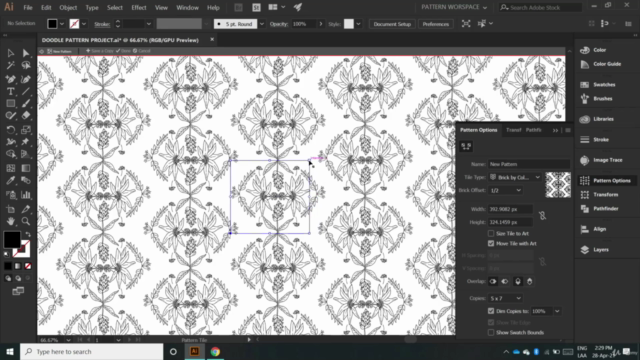Click the large black fill box in toolbar
The width and height of the screenshot is (640, 360).
coord(12,239)
